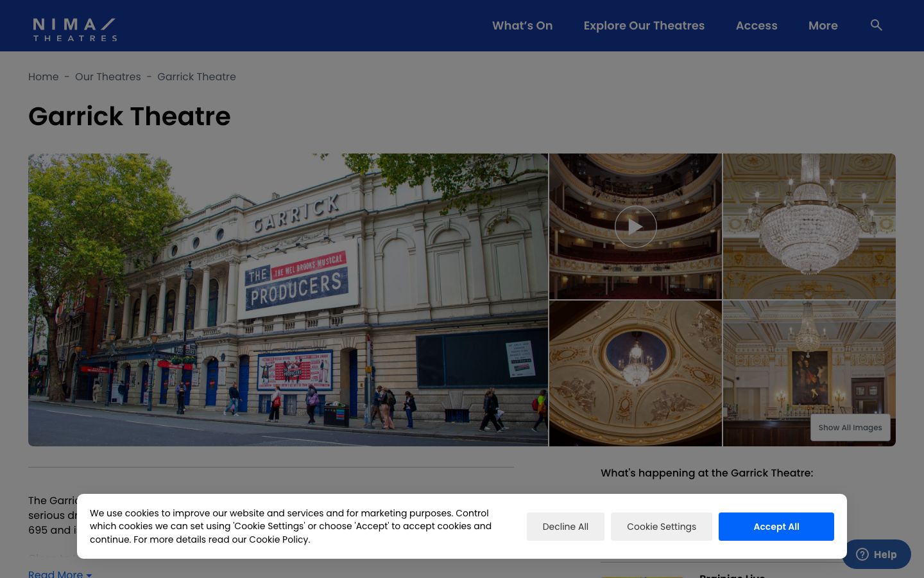924x578 pixels.
Task: Play the auditorium video thumbnail
Action: 635,226
